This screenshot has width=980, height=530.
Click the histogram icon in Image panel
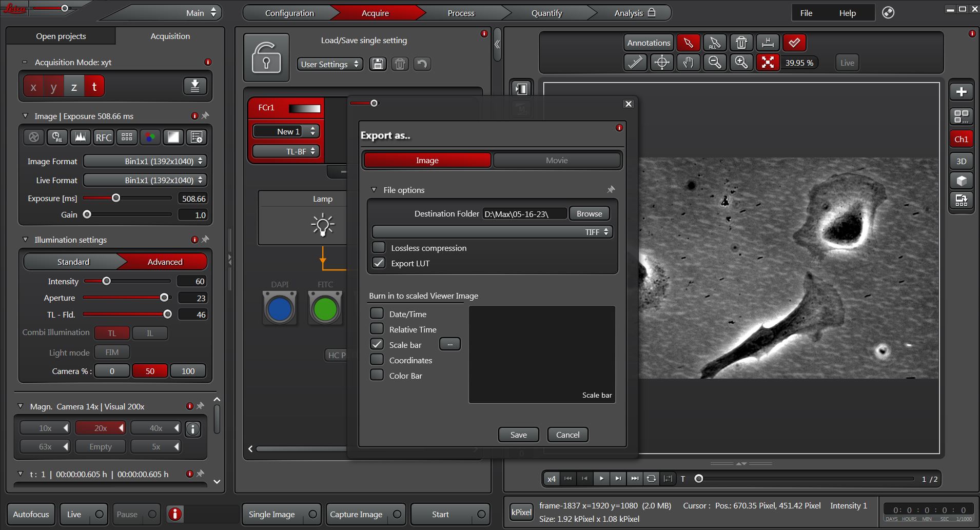[x=80, y=137]
